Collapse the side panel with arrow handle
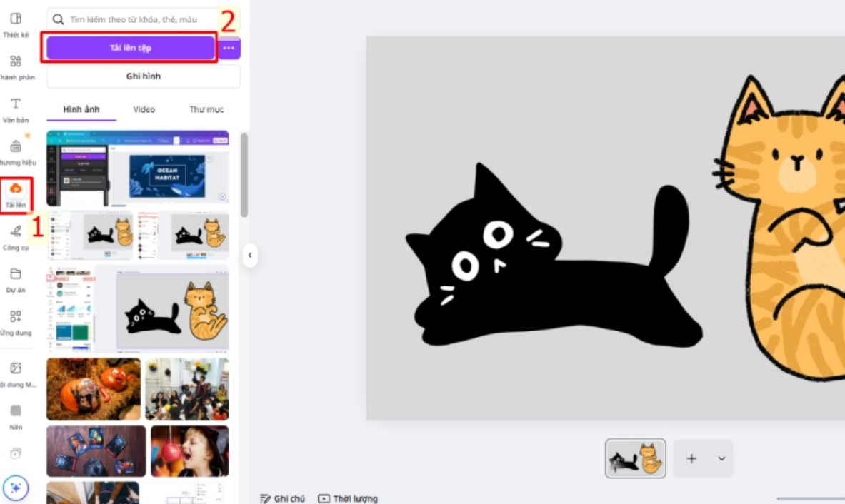The width and height of the screenshot is (845, 504). coord(250,255)
